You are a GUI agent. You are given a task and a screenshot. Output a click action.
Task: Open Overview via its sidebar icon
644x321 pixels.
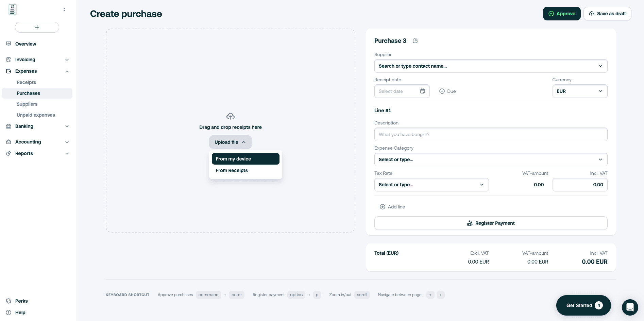tap(9, 44)
